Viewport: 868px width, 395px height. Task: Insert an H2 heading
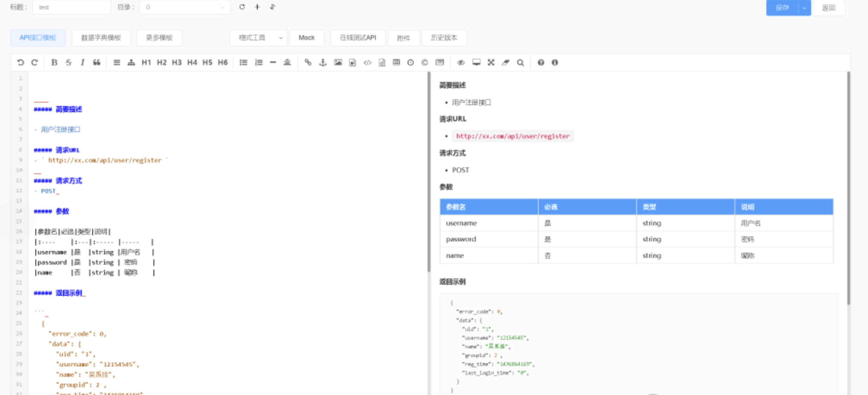pos(162,63)
